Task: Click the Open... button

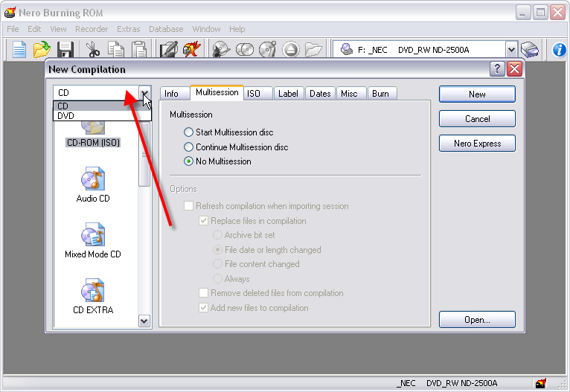Action: (x=477, y=320)
